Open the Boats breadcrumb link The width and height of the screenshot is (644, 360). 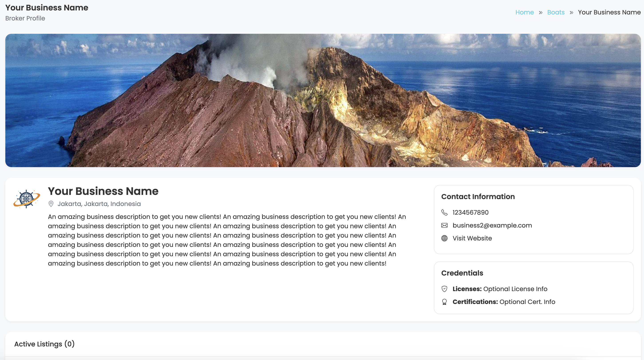click(x=556, y=12)
